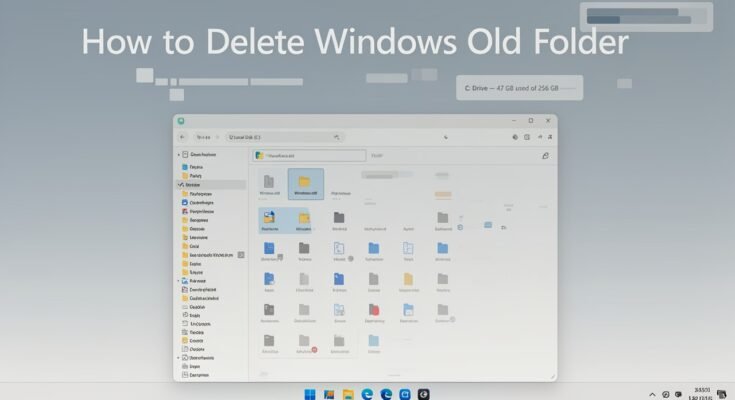Click the 'C: Drive — 47 GB used' label

(x=519, y=88)
